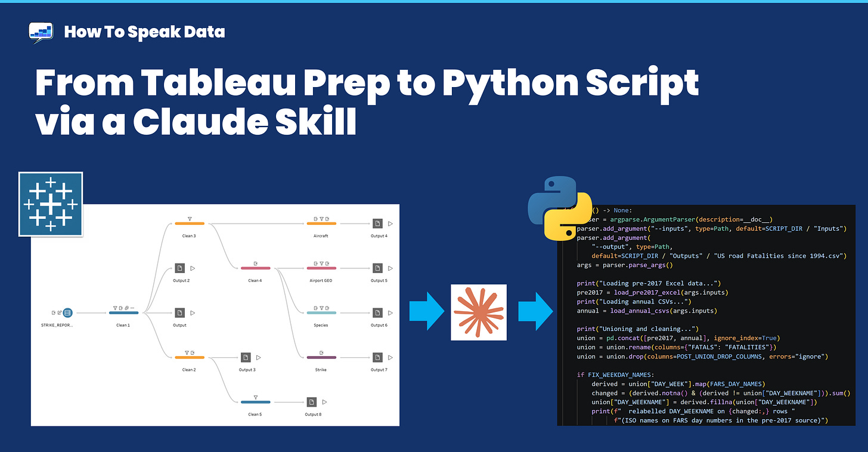The height and width of the screenshot is (452, 868).
Task: Click the Claude starburst logo
Action: pos(479,312)
